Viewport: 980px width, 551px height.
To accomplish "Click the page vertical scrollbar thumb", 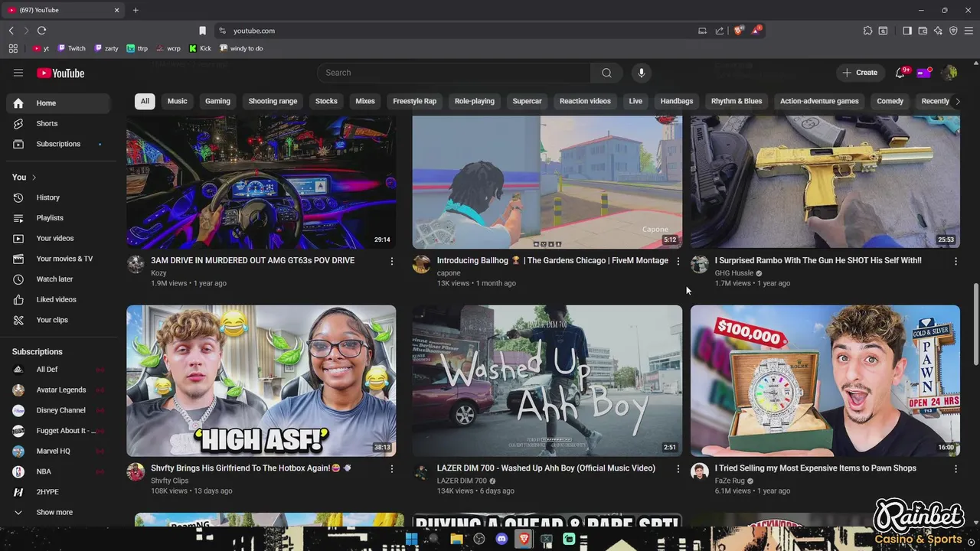I will tap(975, 323).
